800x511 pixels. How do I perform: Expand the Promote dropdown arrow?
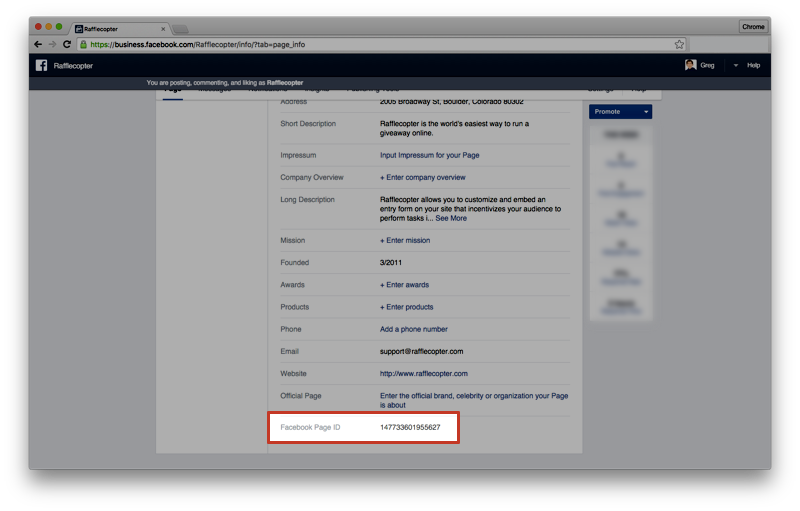pyautogui.click(x=646, y=112)
